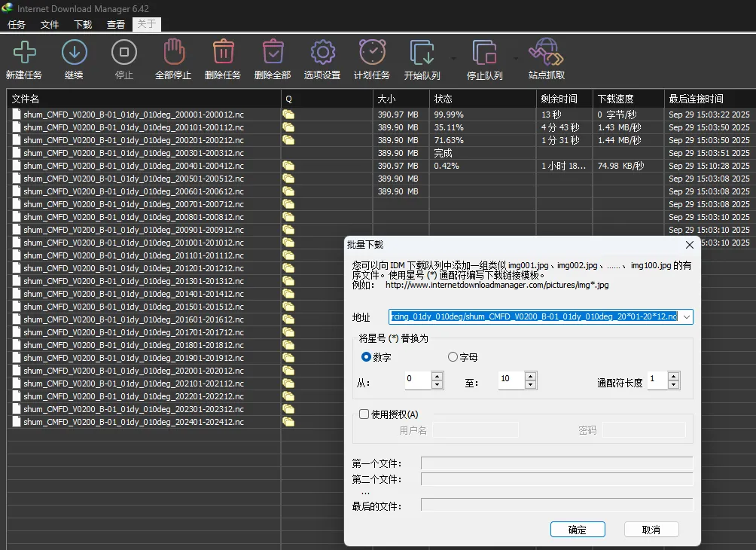756x550 pixels.
Task: Open the 停止队列 dropdown arrow
Action: [x=516, y=58]
